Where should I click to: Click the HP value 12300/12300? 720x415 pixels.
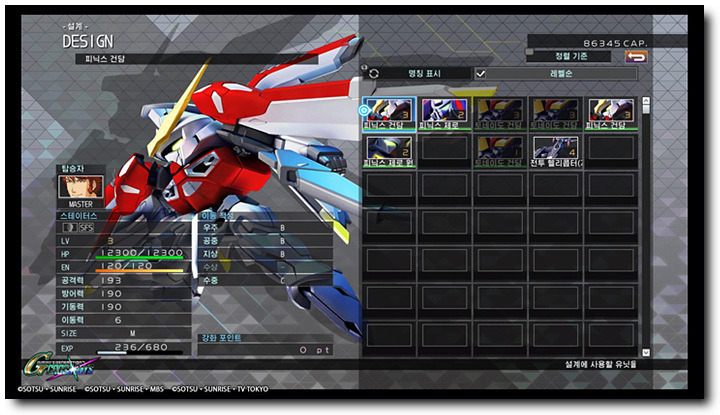pos(141,252)
